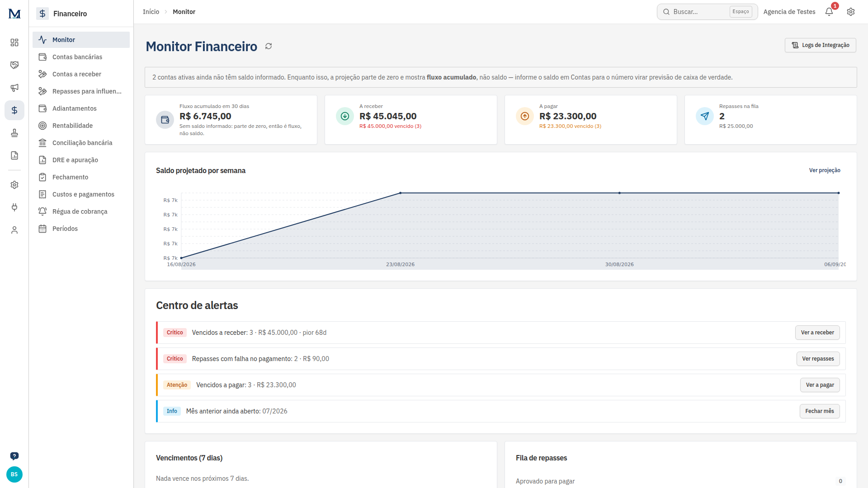Click the R$ 6.745,00 fluxo acumulado value
The width and height of the screenshot is (868, 488).
[205, 116]
